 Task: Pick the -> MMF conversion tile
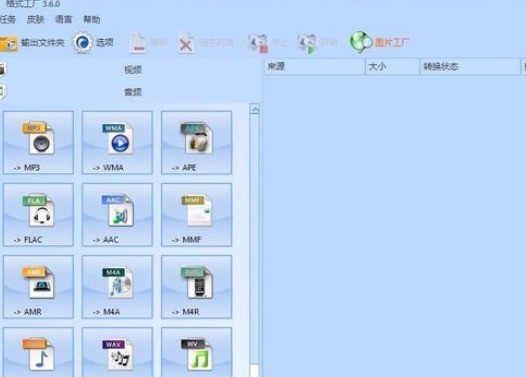click(196, 215)
